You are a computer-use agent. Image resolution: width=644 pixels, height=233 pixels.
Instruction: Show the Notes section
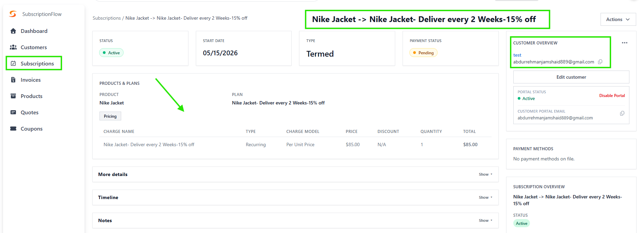click(x=485, y=220)
